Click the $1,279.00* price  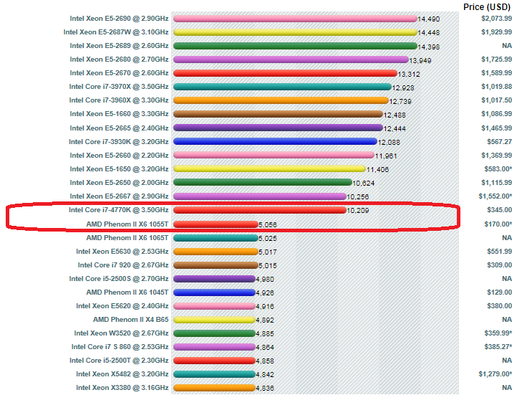[495, 374]
